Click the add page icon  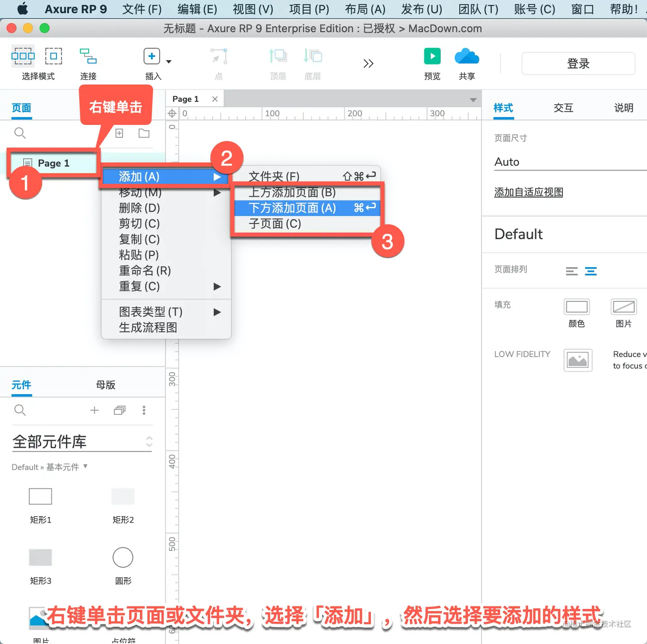point(119,133)
